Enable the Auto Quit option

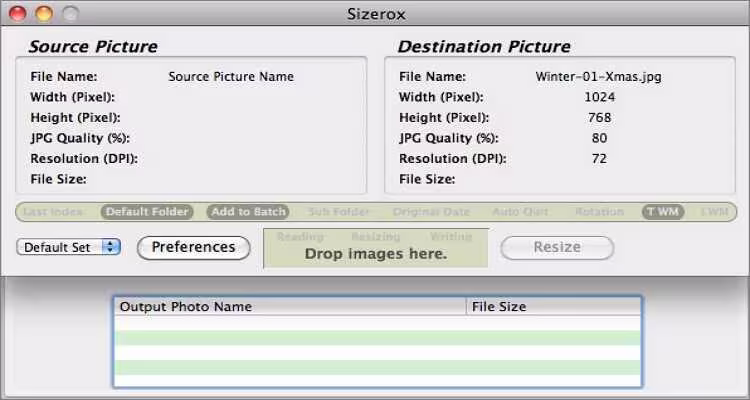click(522, 212)
